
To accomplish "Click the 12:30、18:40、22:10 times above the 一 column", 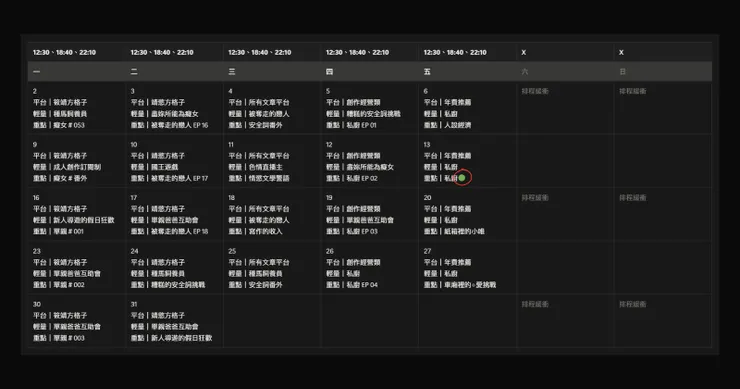I will (64, 52).
